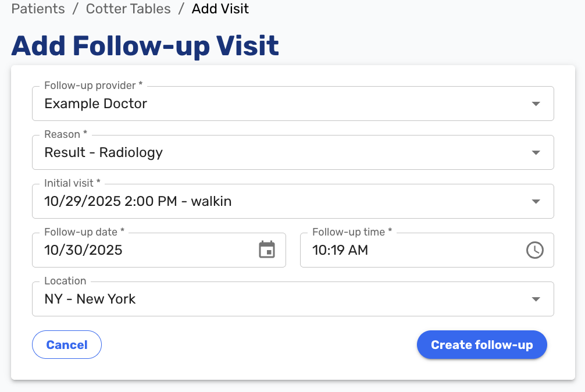Open the provider selector showing Example Doctor
The image size is (585, 392).
(x=233, y=104)
